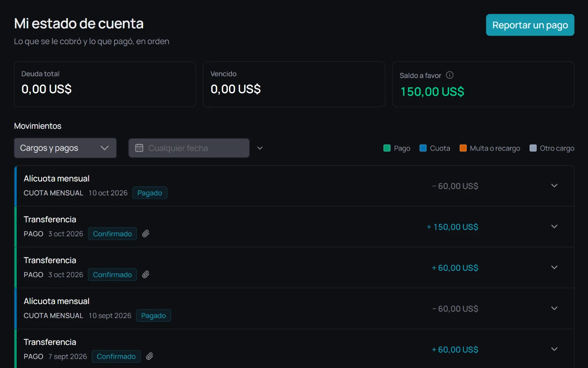Click the Confirmado badge on the 150,00 US$ transfer
The image size is (588, 368).
[112, 234]
